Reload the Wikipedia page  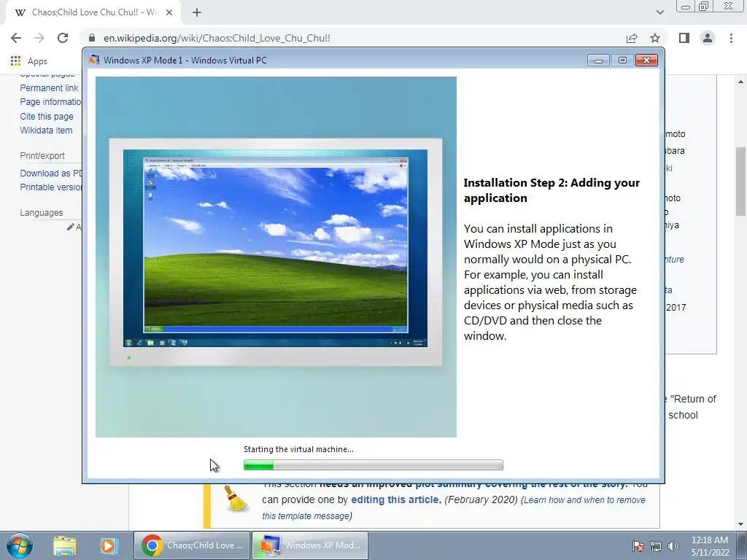click(x=63, y=38)
